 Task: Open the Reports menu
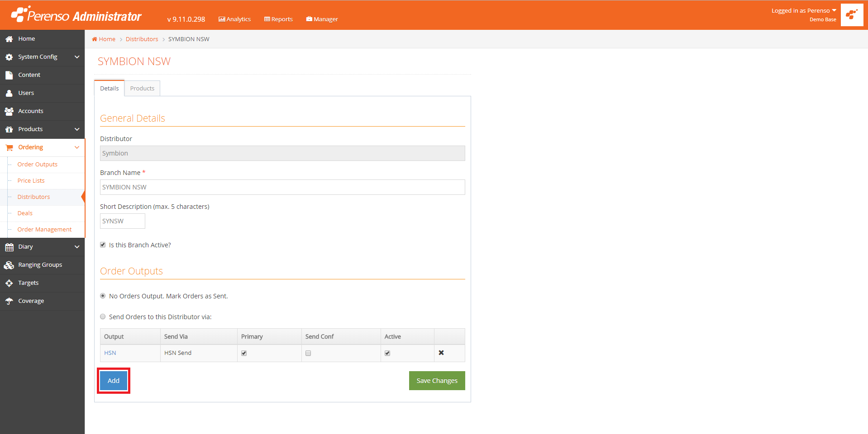[x=278, y=19]
